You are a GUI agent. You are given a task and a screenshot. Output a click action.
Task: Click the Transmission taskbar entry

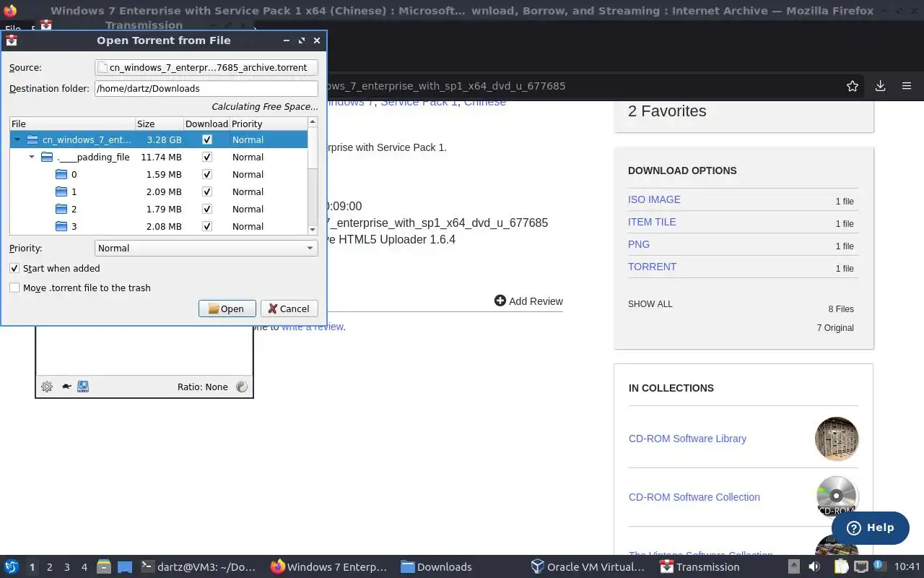[x=699, y=566]
